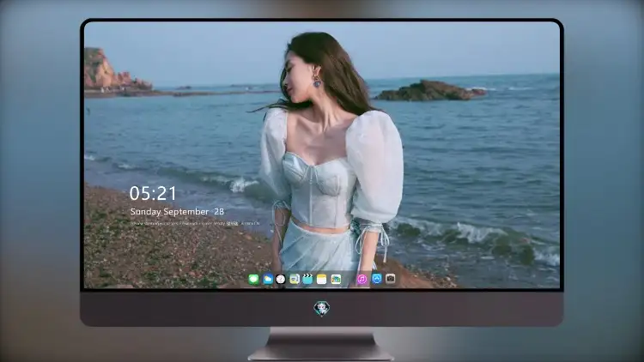Open the photo gallery dock icon
Viewport: 644px width, 362px height.
[x=336, y=280]
